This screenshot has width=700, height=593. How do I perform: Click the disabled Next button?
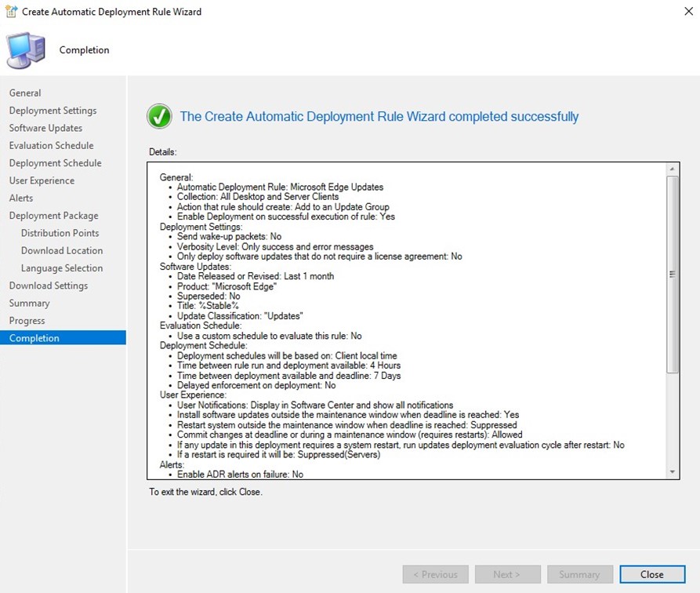tap(507, 574)
